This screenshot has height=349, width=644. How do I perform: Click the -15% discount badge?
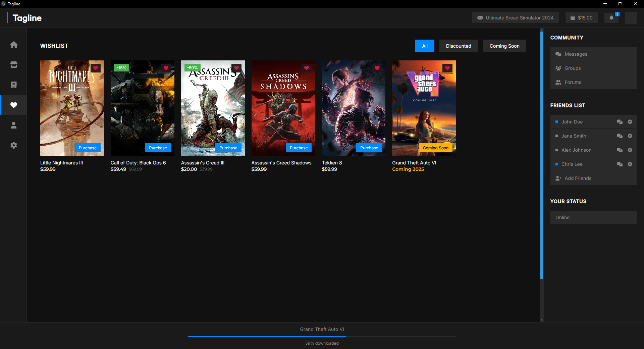tap(121, 68)
